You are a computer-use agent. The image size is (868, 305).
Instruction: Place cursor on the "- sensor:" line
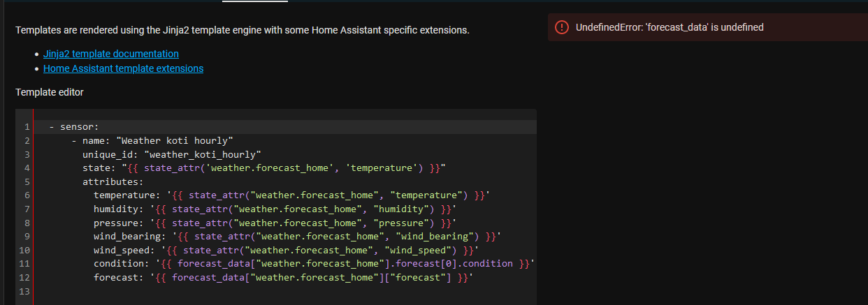click(74, 127)
